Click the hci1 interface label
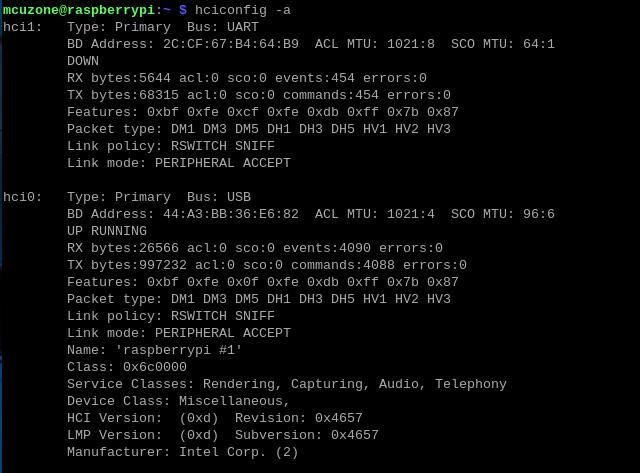Viewport: 640px width, 473px height. (22, 27)
